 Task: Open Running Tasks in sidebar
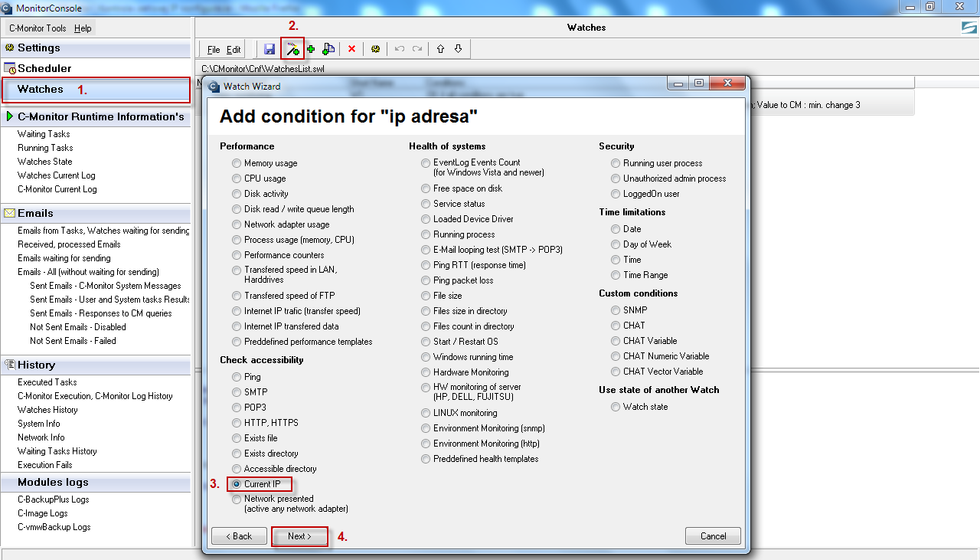pos(45,148)
